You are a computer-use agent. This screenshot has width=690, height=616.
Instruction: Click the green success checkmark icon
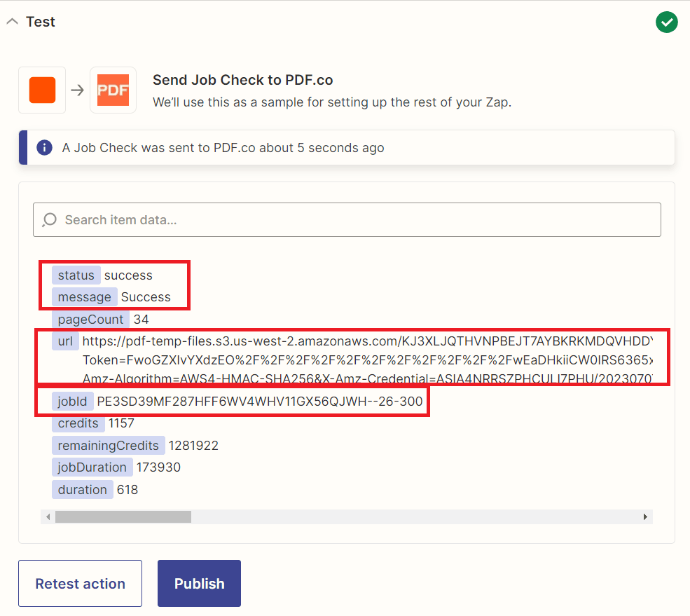666,22
